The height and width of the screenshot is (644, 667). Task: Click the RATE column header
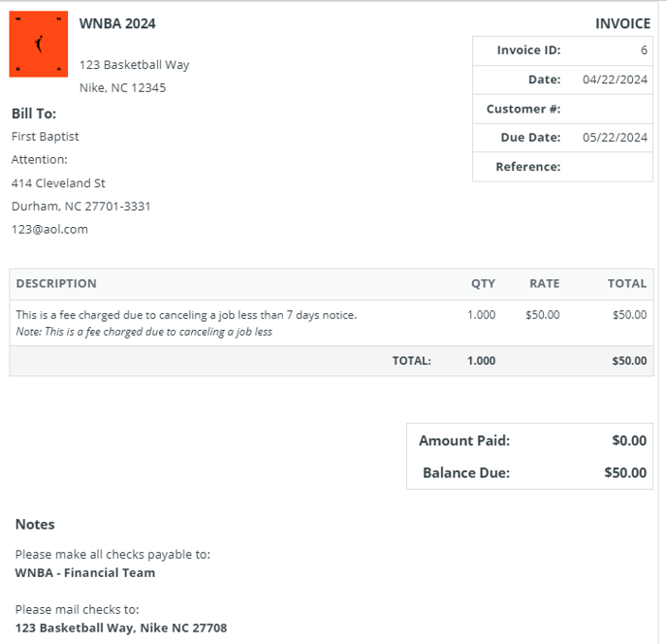544,284
